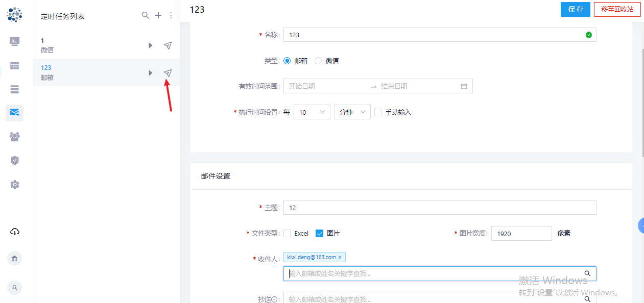Search the scheduled task list
The image size is (644, 303).
tap(146, 16)
